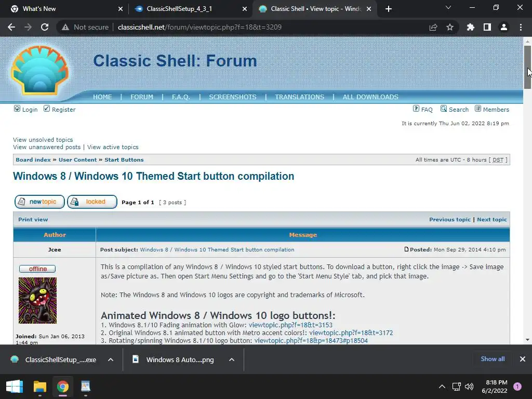Click the newtopic button
The image size is (532, 399).
(39, 202)
